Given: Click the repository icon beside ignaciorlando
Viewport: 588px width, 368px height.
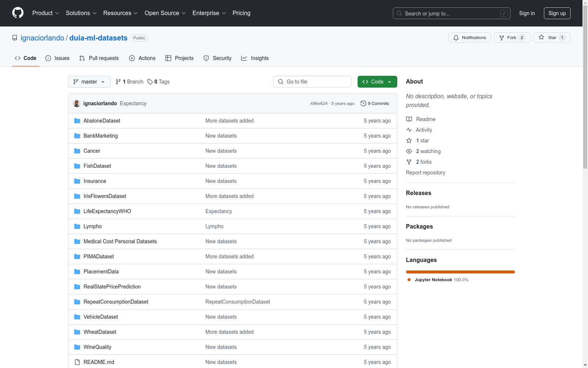Looking at the screenshot, I should tap(15, 38).
